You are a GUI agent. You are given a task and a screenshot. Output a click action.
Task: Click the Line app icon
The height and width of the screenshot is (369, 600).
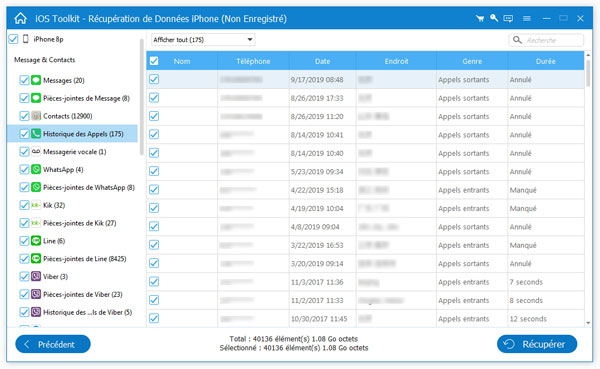[x=36, y=241]
